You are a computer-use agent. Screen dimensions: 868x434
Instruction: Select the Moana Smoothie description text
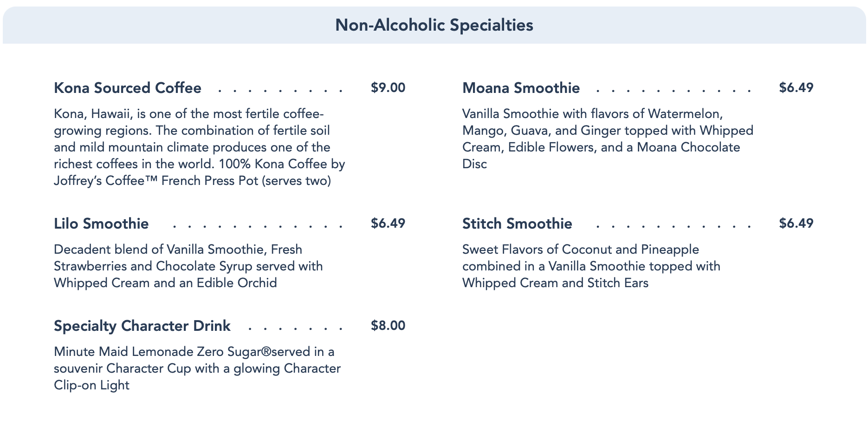coord(608,139)
